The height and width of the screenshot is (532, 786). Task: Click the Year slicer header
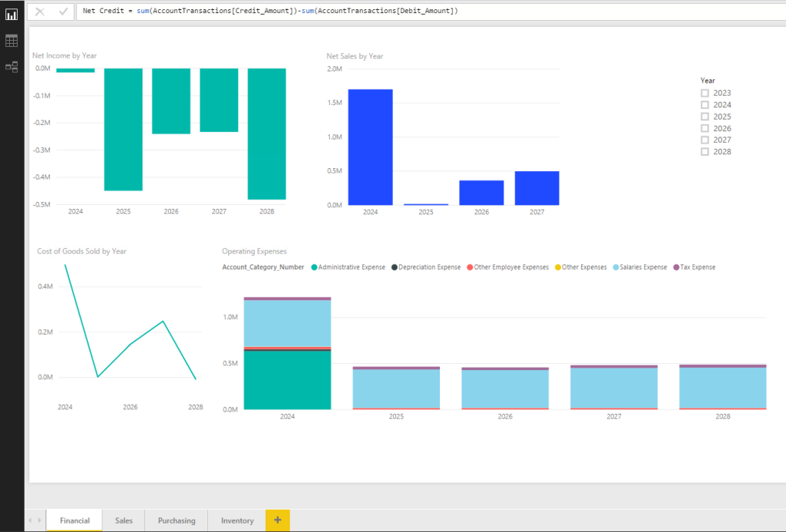click(x=707, y=81)
